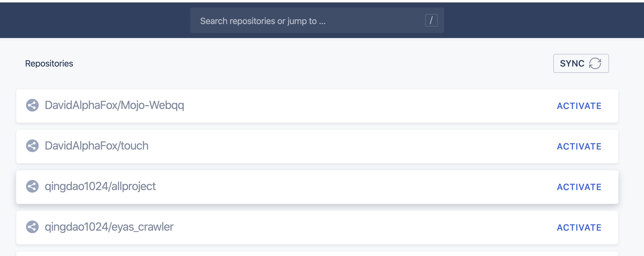Click the Repositories heading
Screen dimensions: 644x256
[x=49, y=64]
